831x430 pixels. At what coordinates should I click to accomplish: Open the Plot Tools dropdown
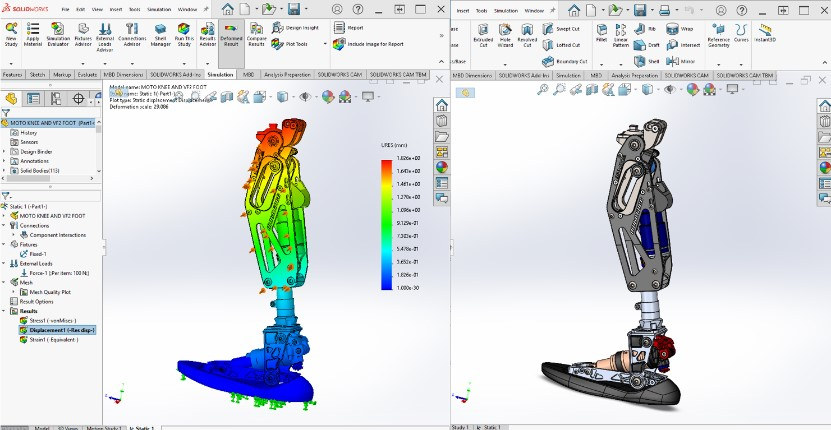[325, 44]
